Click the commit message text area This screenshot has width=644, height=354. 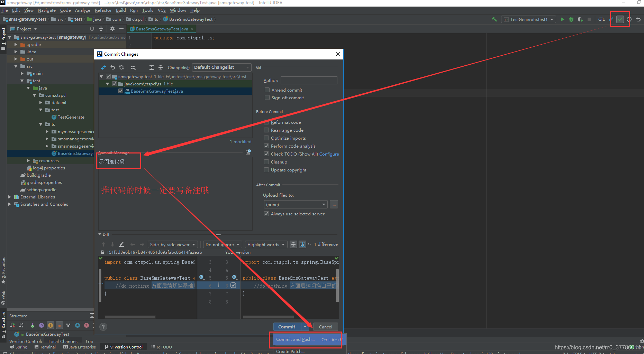(175, 194)
